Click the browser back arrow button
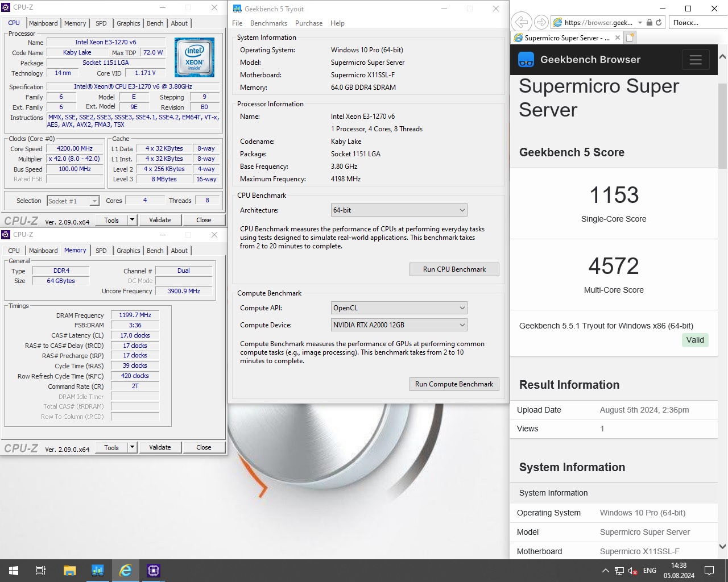728x582 pixels. (521, 22)
